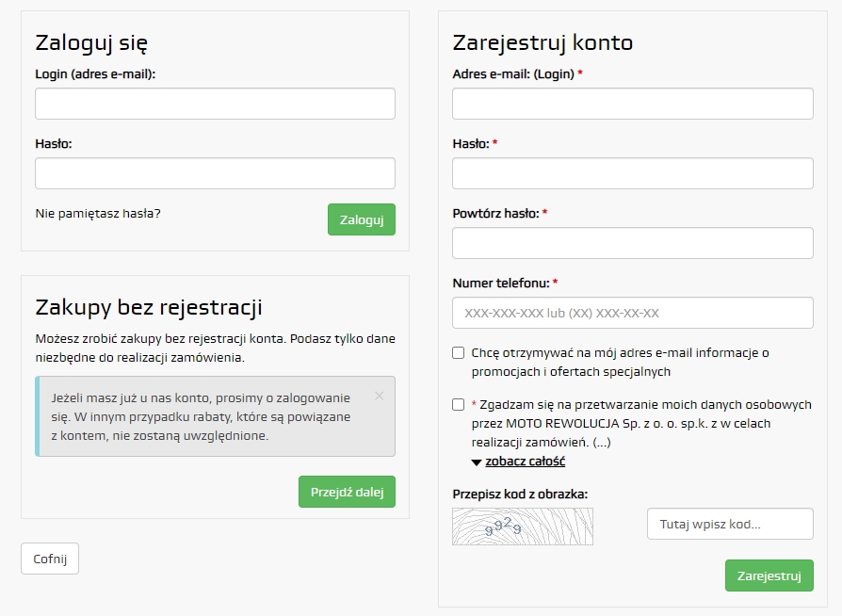Select the registration Hasło field
This screenshot has width=842, height=616.
633,173
